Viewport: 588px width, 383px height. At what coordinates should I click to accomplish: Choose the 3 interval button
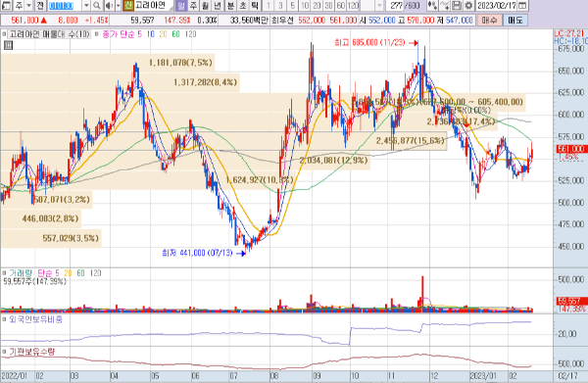click(280, 6)
